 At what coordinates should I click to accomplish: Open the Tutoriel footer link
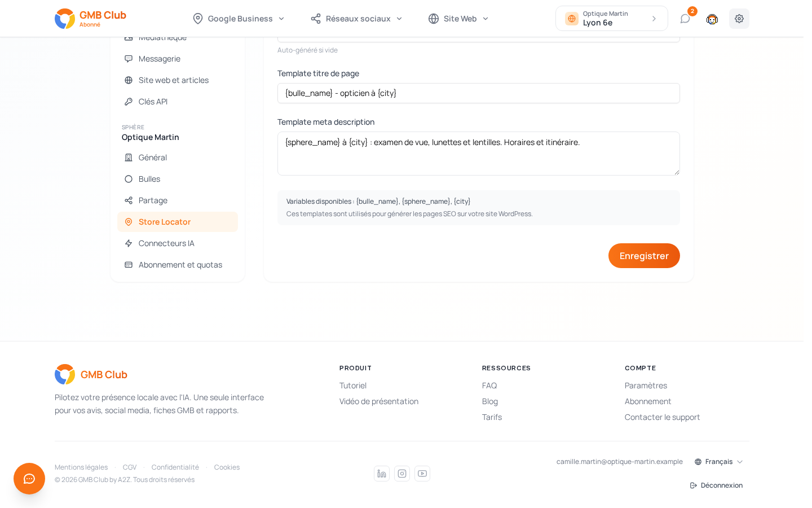click(x=353, y=386)
